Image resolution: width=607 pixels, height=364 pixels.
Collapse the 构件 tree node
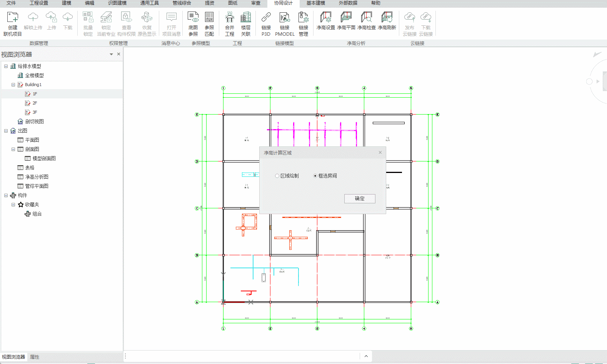click(x=6, y=195)
